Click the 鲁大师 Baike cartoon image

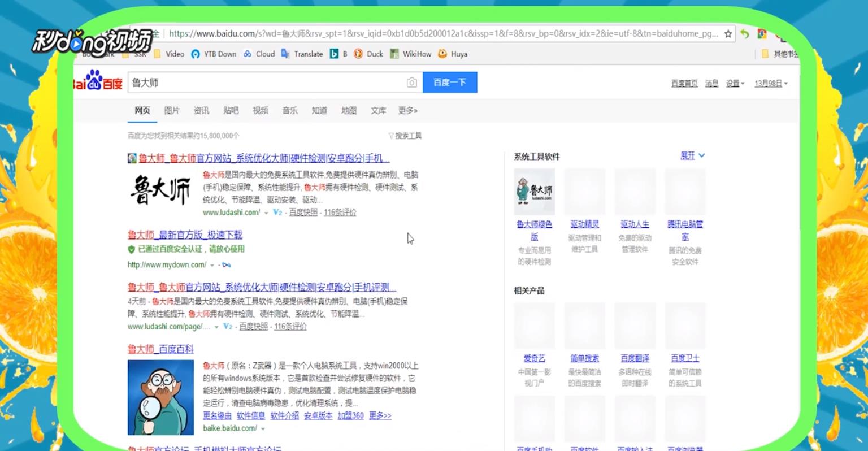[x=161, y=397]
